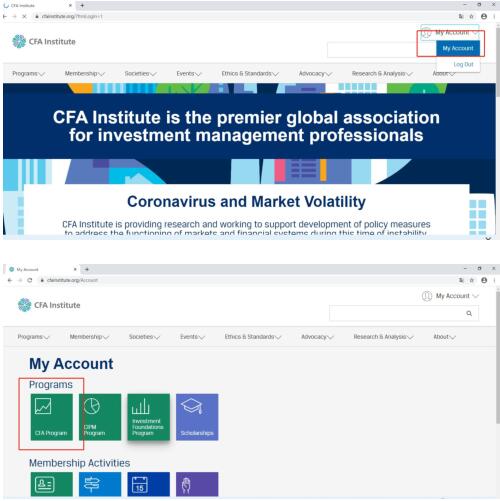Click the CFA Institute logo in top page
The width and height of the screenshot is (500, 501).
pyautogui.click(x=44, y=42)
